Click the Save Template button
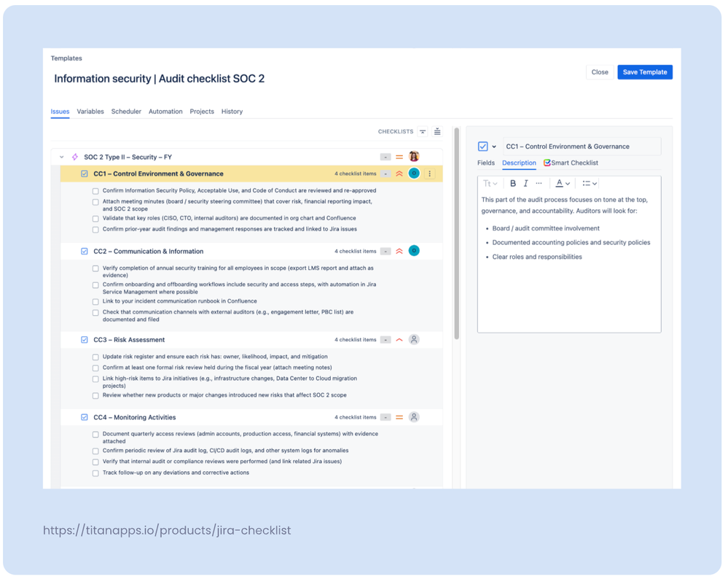The height and width of the screenshot is (579, 728). coord(644,72)
